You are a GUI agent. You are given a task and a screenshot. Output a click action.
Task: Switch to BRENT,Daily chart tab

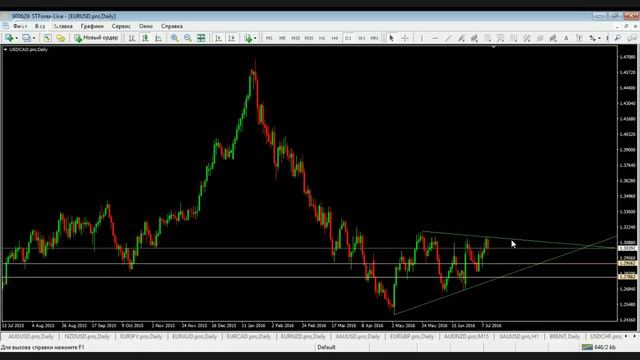click(x=564, y=336)
